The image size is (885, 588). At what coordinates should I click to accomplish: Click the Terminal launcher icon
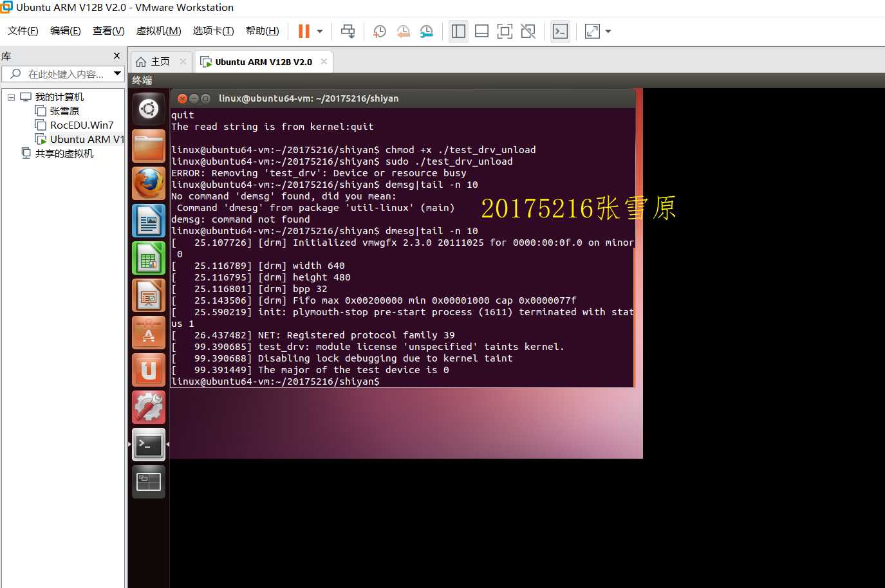(x=149, y=445)
